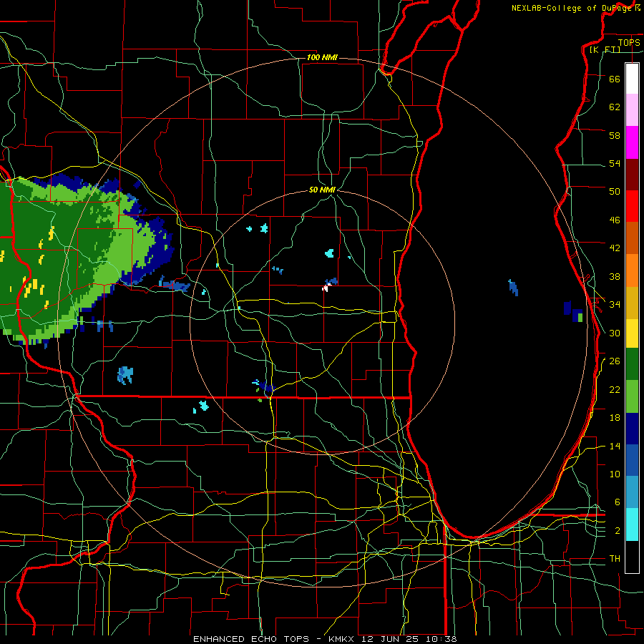Pick the cyan legend color band
Viewport: 644px width, 644px height.
point(632,525)
